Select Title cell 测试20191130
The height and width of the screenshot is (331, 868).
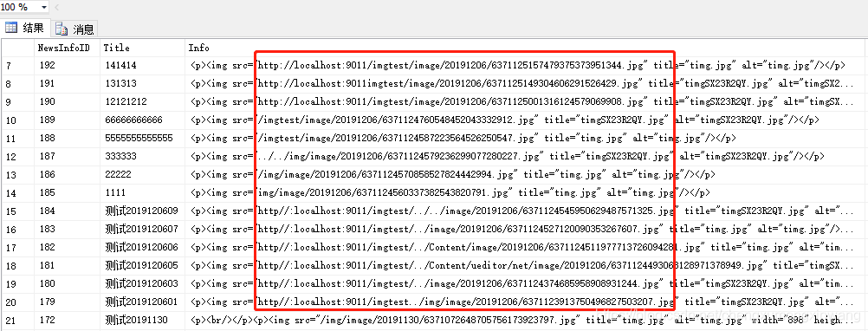(x=142, y=320)
